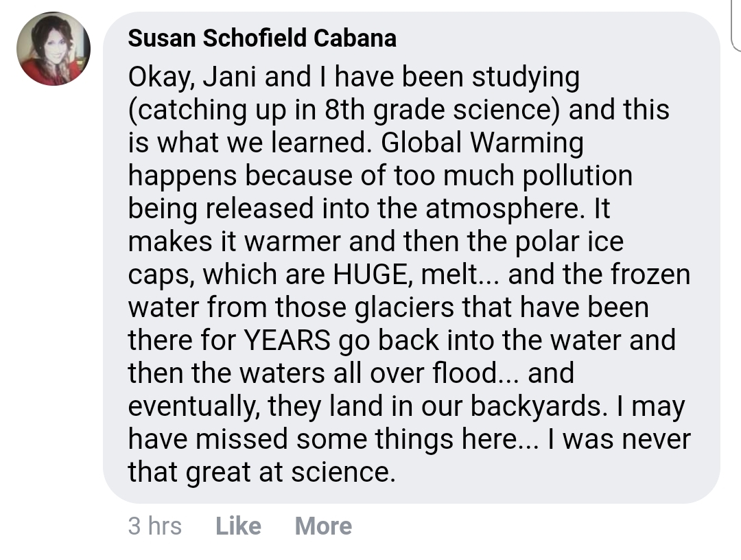Click the words polar ice in comment
Screen dimensions: 741x560
[569, 242]
